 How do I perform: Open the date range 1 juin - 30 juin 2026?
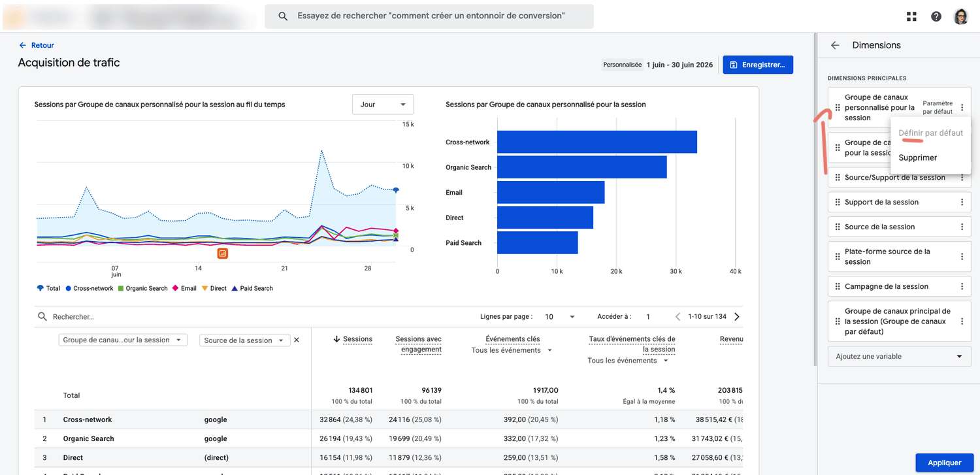point(679,65)
